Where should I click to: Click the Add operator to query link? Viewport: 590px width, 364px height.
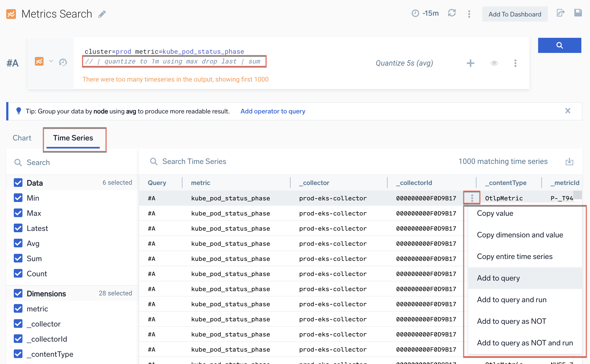273,111
